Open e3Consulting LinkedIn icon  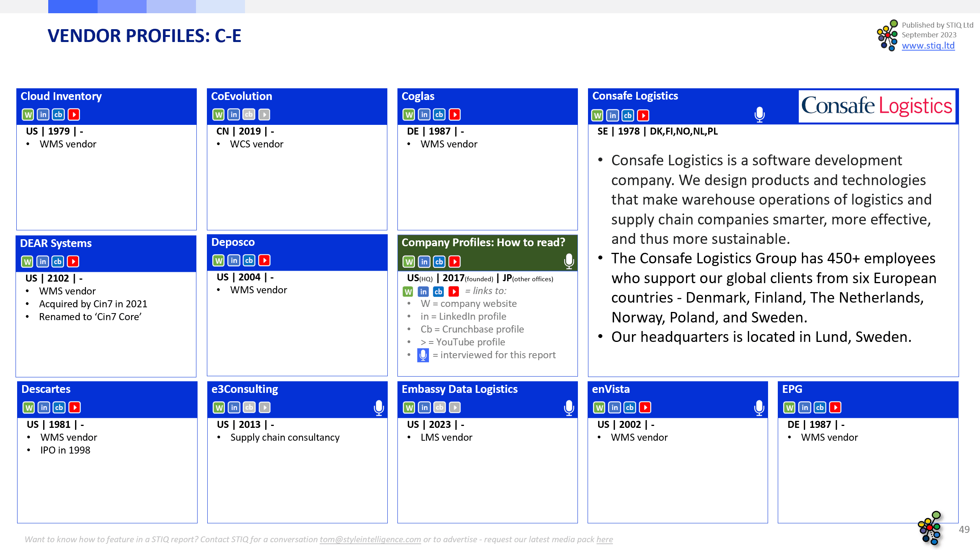coord(234,408)
